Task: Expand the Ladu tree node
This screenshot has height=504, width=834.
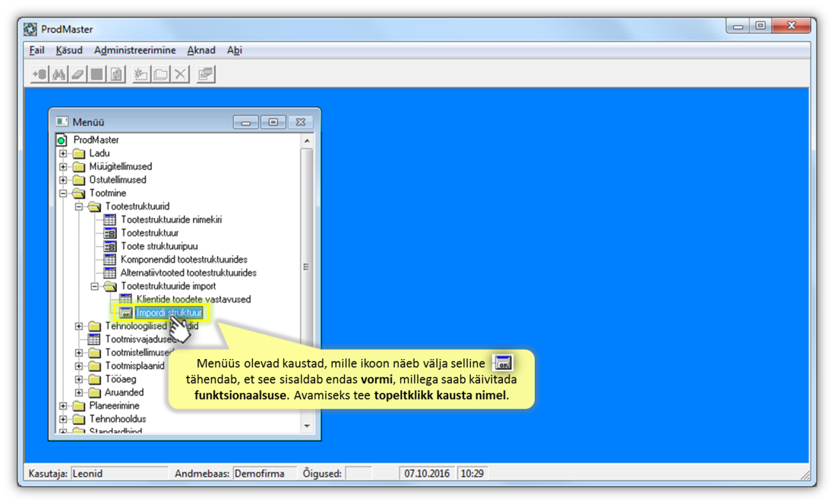Action: coord(63,153)
